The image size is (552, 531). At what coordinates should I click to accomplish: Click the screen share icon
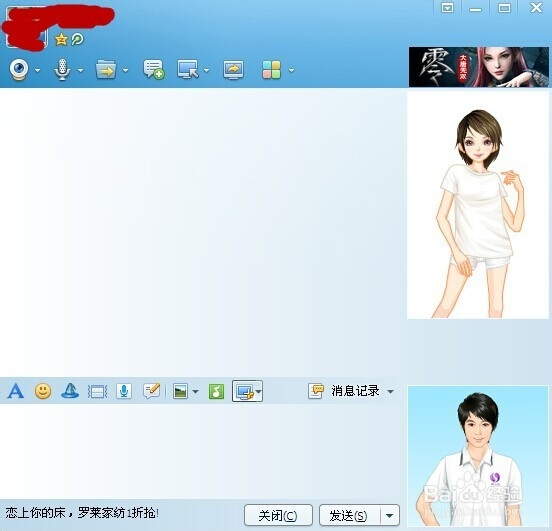(x=233, y=70)
